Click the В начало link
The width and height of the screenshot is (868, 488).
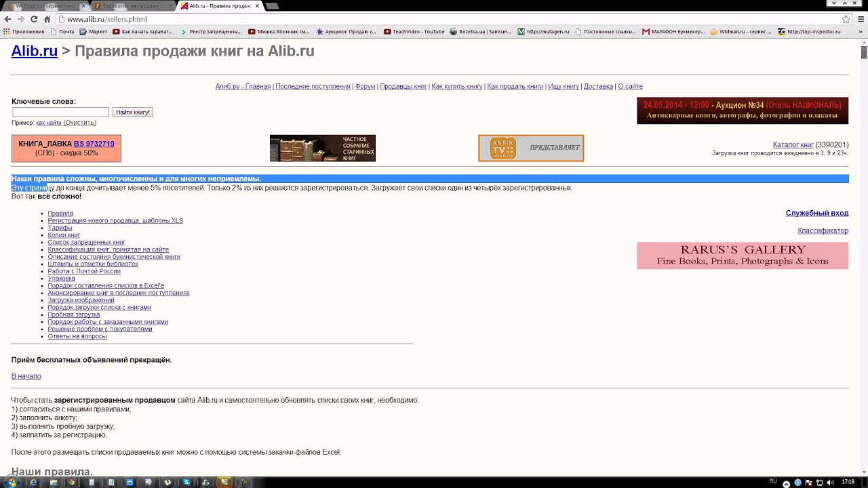pyautogui.click(x=26, y=376)
